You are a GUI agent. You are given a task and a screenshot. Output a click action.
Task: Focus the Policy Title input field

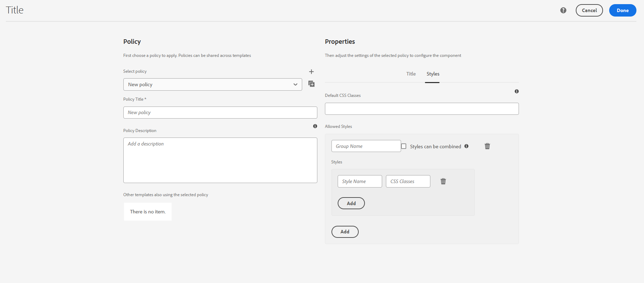click(220, 112)
